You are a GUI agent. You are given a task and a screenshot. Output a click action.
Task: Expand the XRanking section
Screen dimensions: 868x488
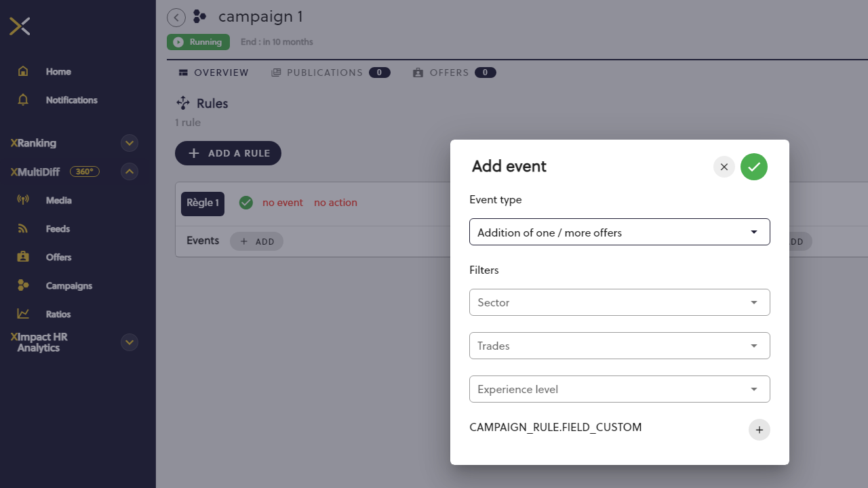(130, 143)
